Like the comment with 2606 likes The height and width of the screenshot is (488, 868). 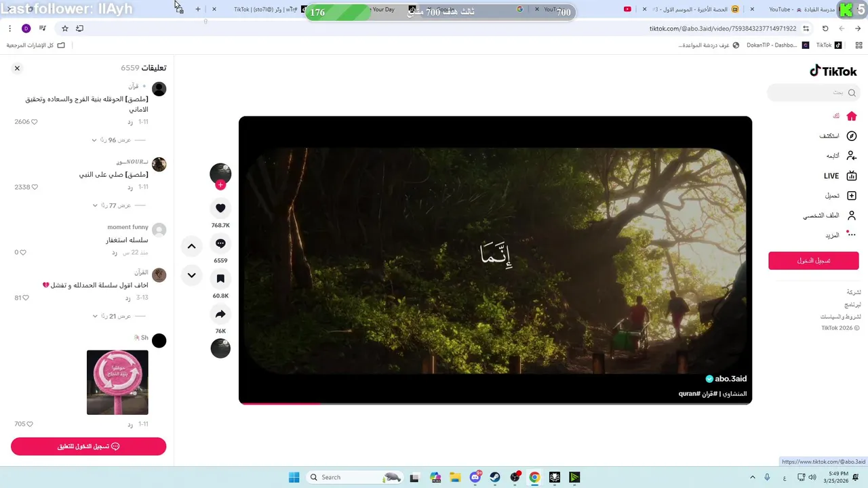point(35,122)
